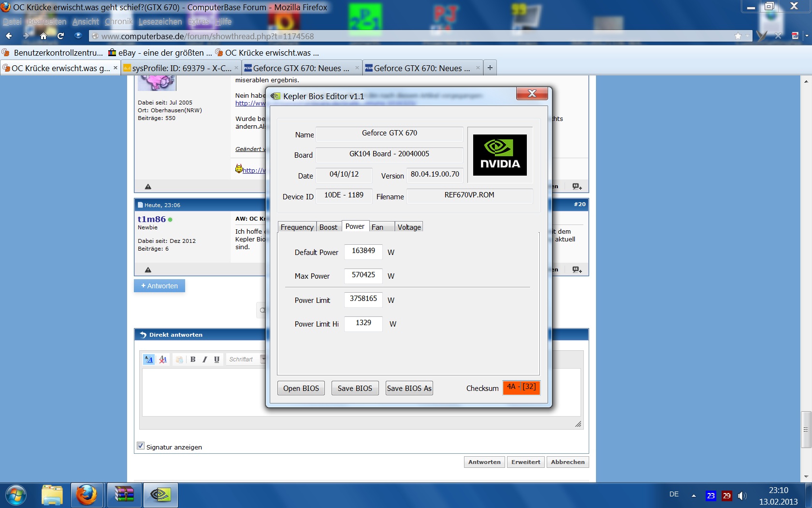Open Windows Start menu orb
The image size is (812, 508).
point(16,495)
